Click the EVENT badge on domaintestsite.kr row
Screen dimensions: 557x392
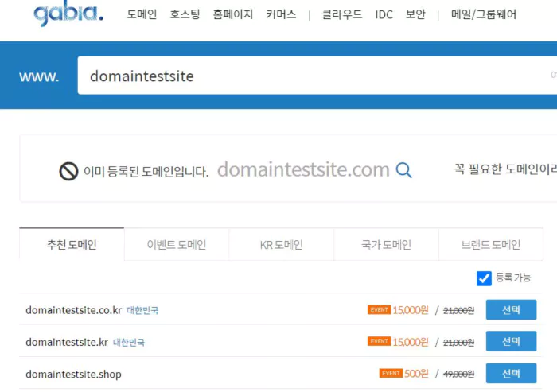pyautogui.click(x=379, y=341)
